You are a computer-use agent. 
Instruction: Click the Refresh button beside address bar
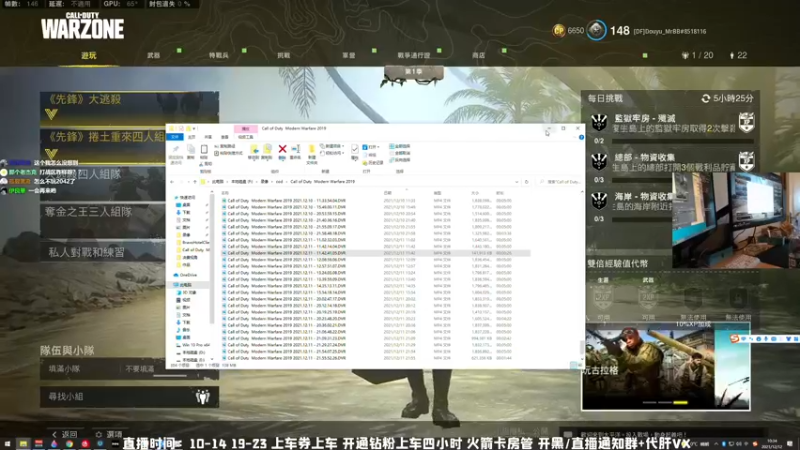point(527,182)
